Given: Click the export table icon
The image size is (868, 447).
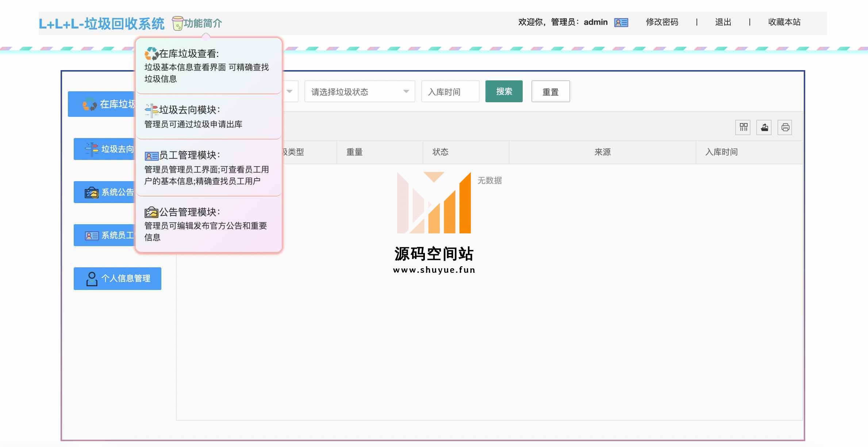Looking at the screenshot, I should [764, 127].
